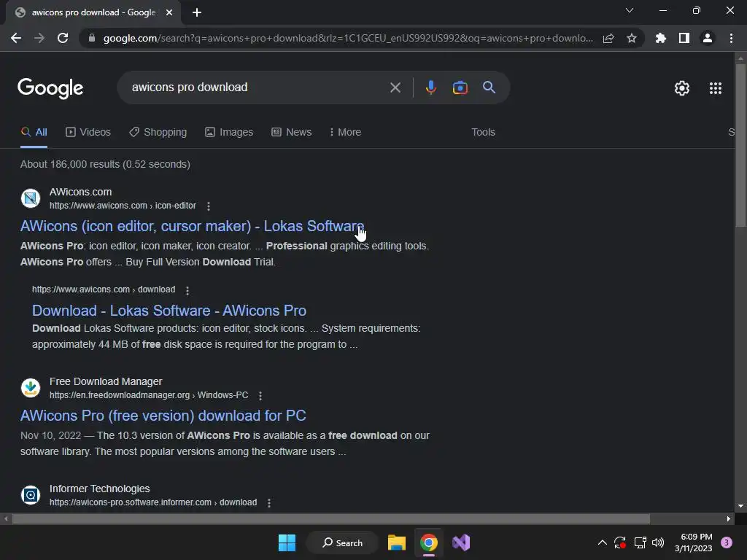Submit search with magnifier icon
747x560 pixels.
pyautogui.click(x=489, y=87)
